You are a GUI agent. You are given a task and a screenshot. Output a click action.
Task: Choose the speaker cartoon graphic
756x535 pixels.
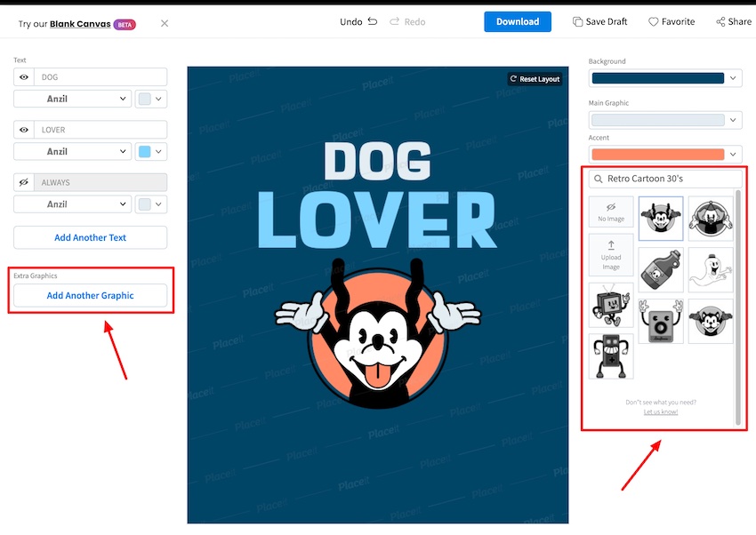click(661, 321)
